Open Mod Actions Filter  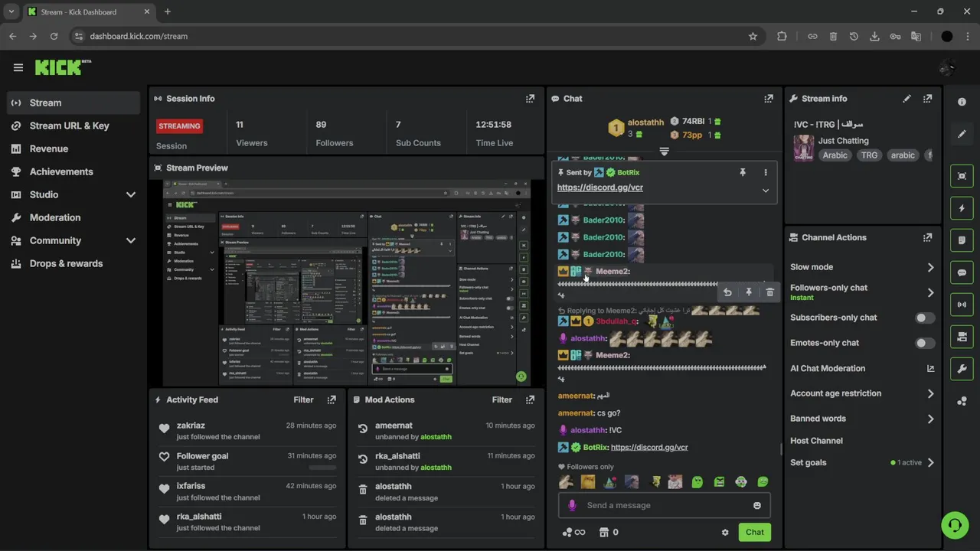tap(502, 399)
